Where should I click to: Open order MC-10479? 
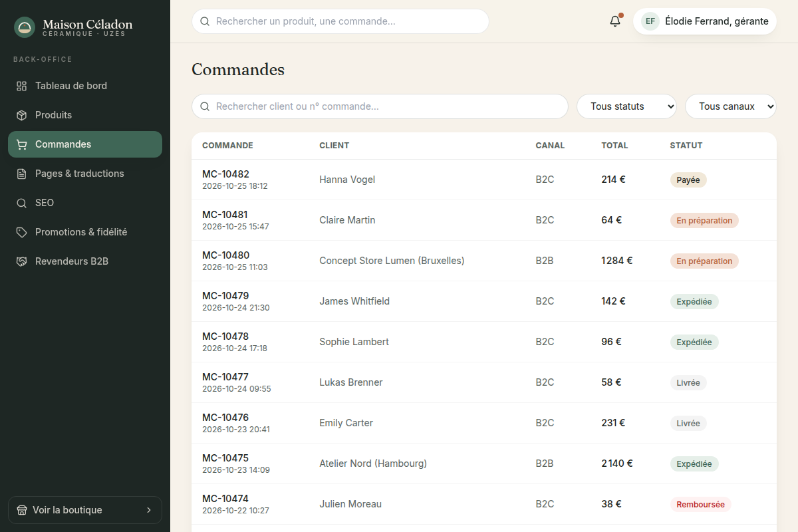tap(225, 296)
